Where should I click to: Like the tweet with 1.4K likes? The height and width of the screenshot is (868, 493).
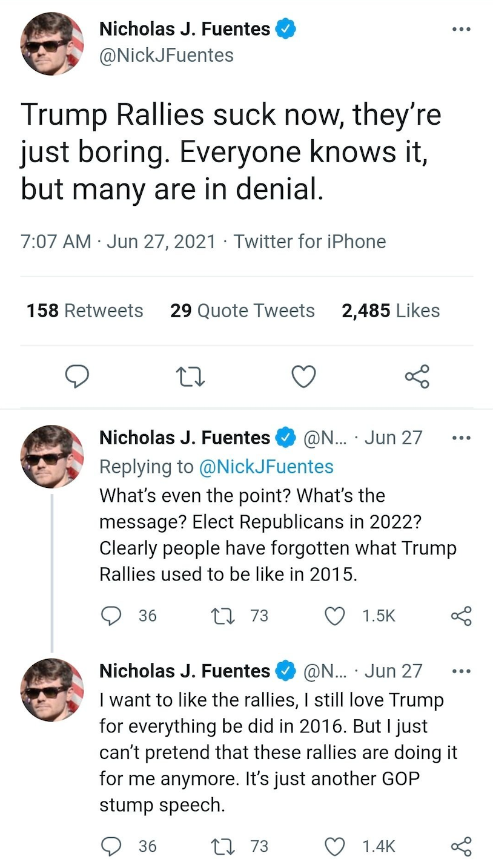click(x=335, y=846)
